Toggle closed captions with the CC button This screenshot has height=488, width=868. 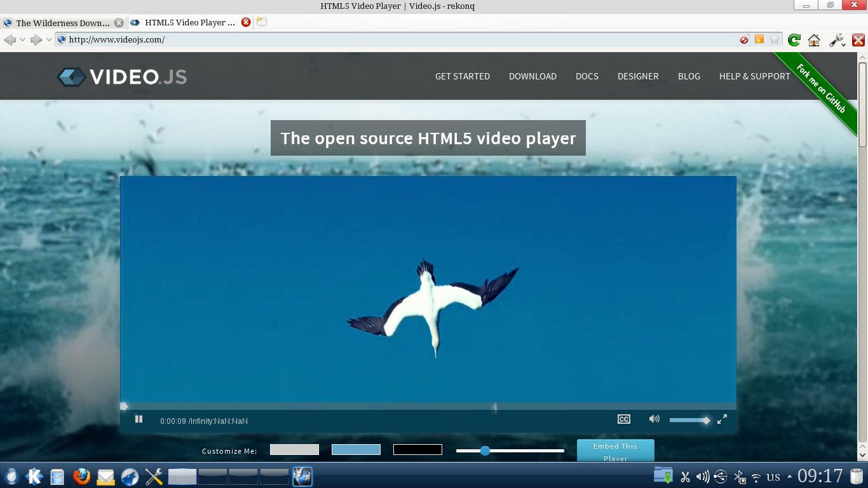[x=624, y=419]
